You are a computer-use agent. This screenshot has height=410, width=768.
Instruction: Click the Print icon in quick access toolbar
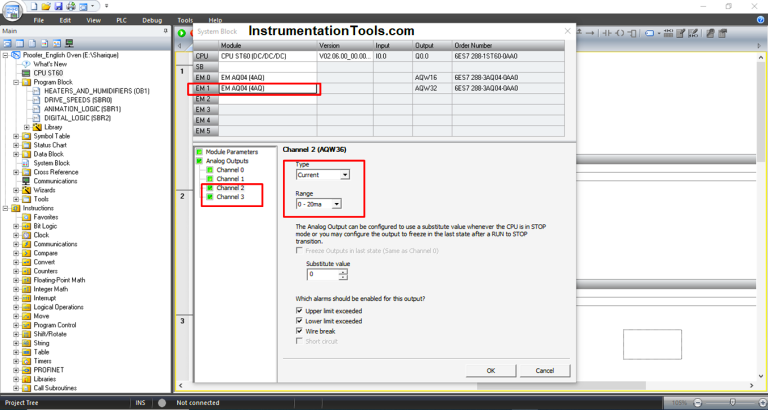pos(71,6)
